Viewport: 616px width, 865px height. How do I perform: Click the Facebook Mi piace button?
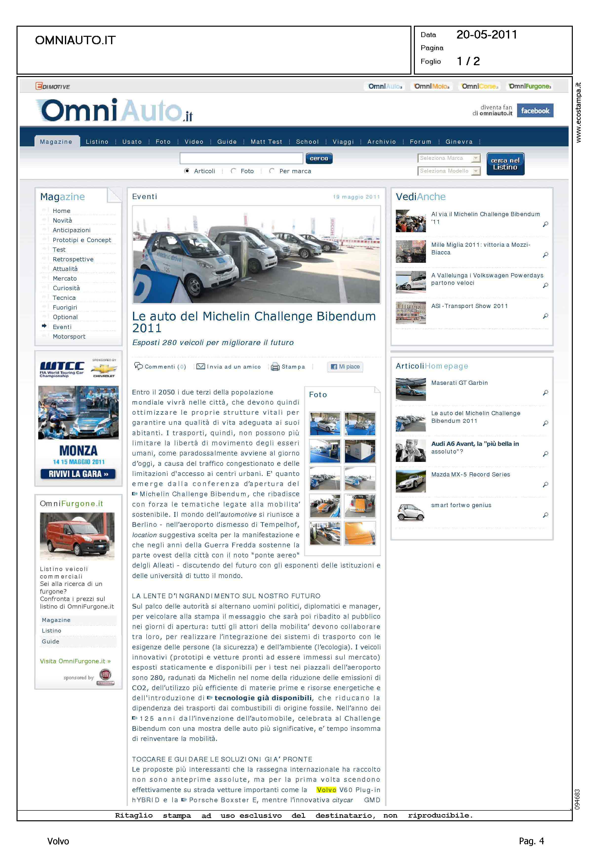[x=345, y=367]
